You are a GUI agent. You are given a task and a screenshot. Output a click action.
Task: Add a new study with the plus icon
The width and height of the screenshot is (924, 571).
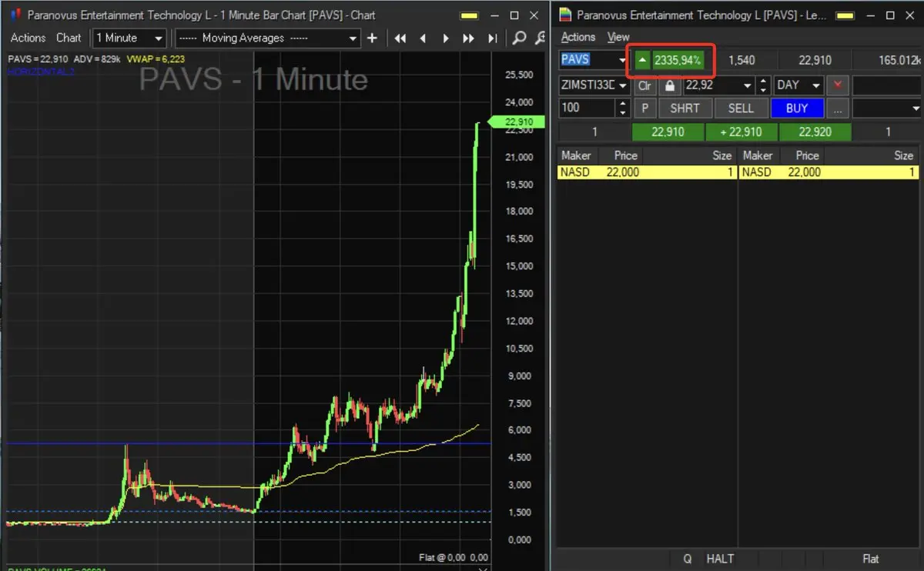pos(373,38)
